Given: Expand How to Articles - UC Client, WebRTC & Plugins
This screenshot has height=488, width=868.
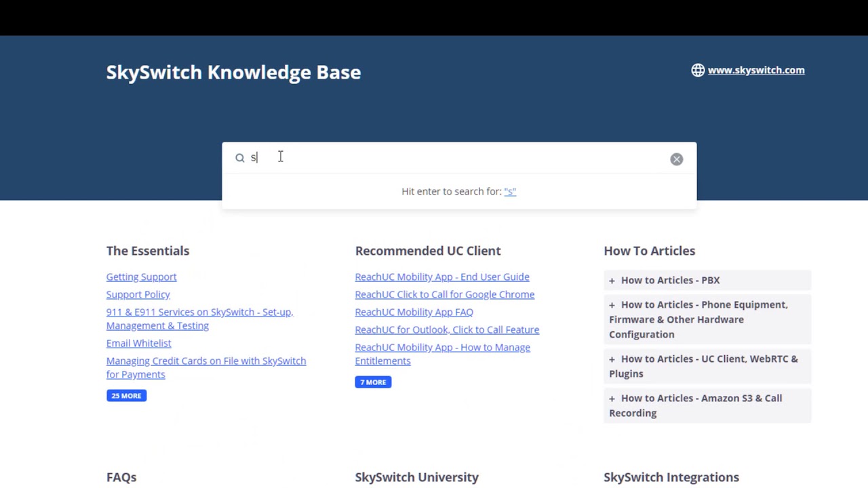Looking at the screenshot, I should (x=707, y=366).
